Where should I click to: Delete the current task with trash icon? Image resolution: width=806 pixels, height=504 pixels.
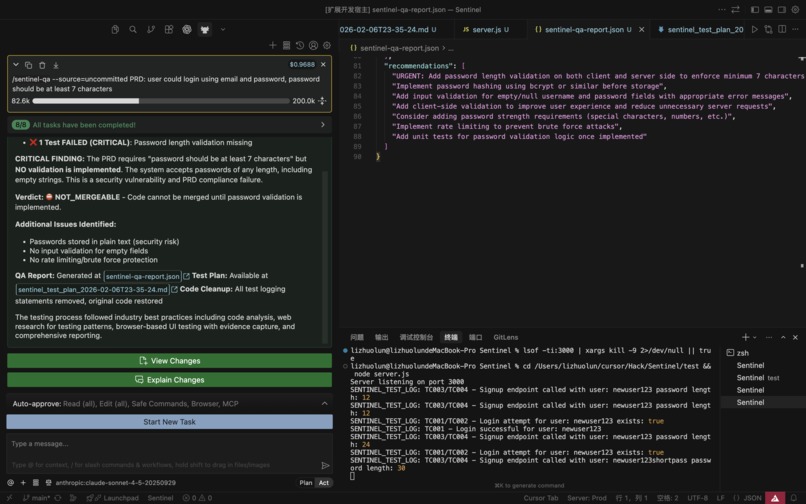(42, 65)
